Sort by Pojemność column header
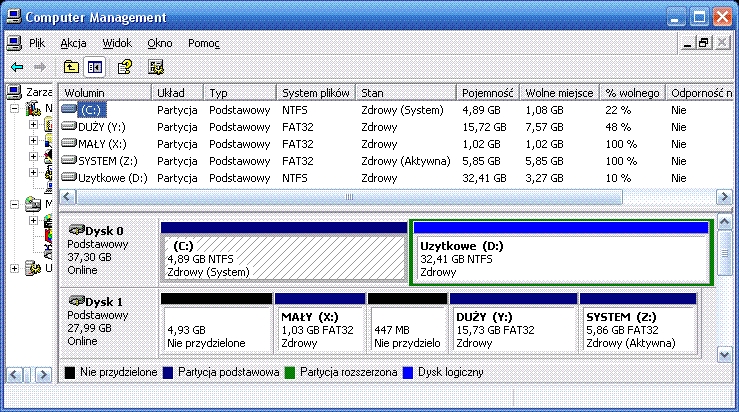The image size is (739, 412). pyautogui.click(x=487, y=93)
